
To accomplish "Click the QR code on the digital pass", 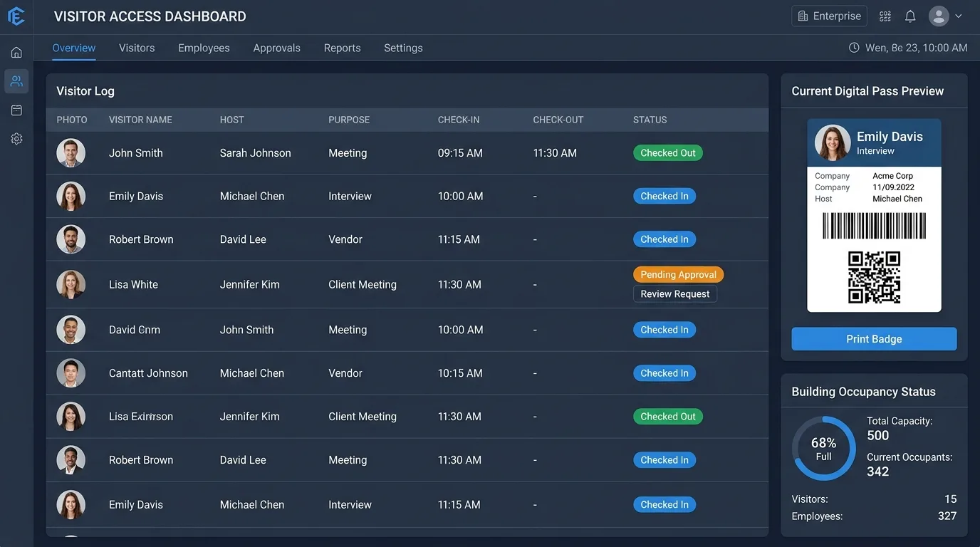I will click(874, 278).
